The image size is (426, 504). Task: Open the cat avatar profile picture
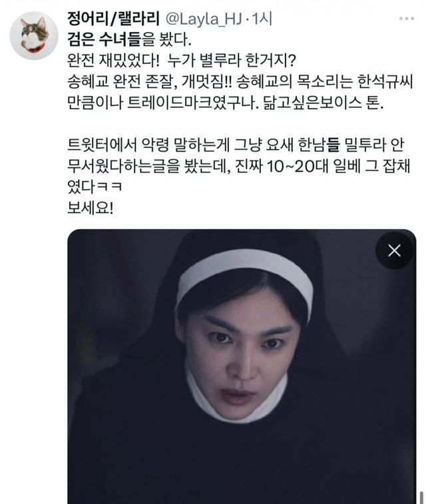34,36
